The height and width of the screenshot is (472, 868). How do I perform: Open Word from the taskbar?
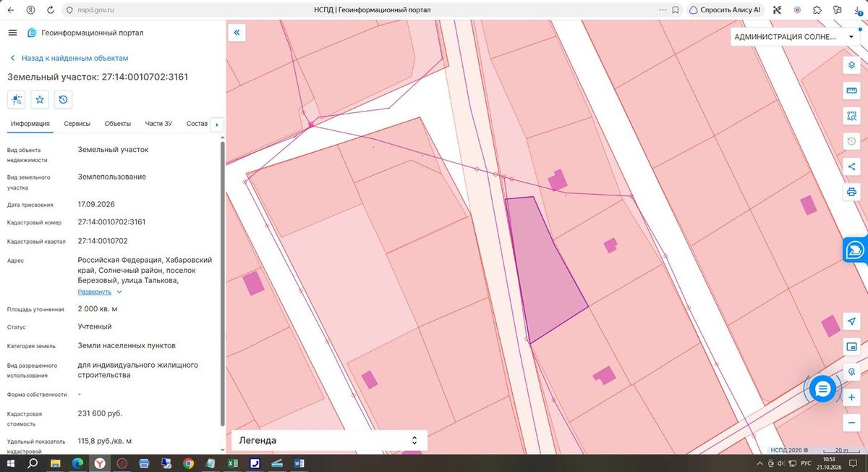pos(299,463)
